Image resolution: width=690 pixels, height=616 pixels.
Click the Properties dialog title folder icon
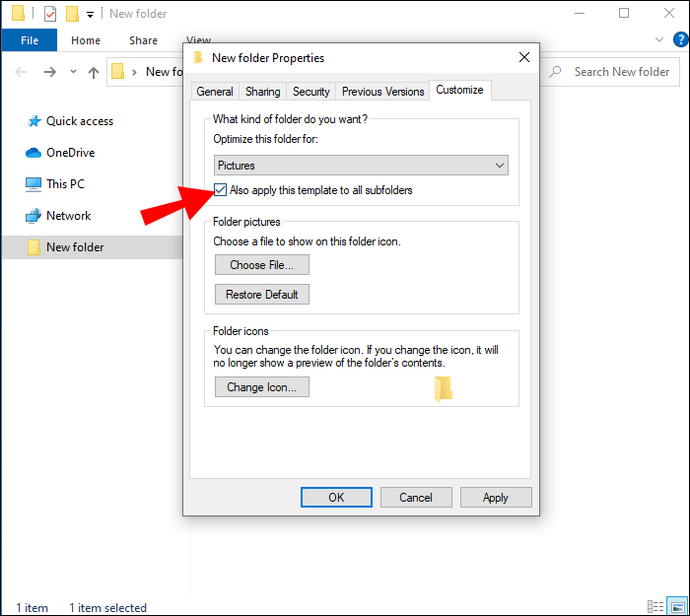(198, 57)
